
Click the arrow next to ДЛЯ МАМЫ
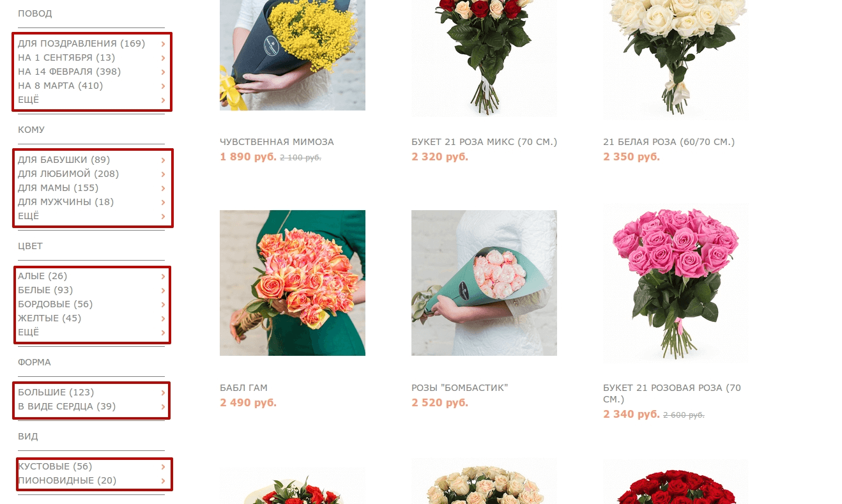coord(163,188)
